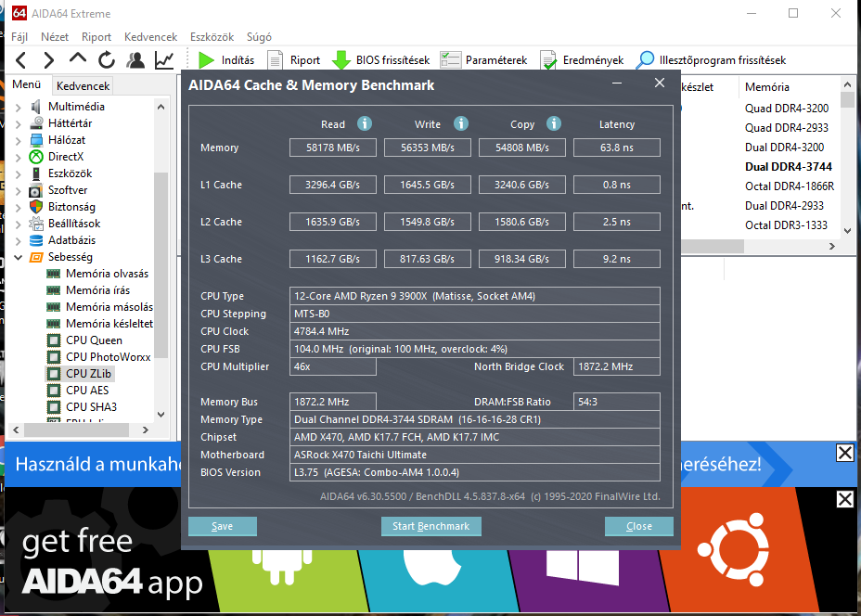Open the Súgó menu
Viewport: 861px width, 616px height.
(x=259, y=37)
